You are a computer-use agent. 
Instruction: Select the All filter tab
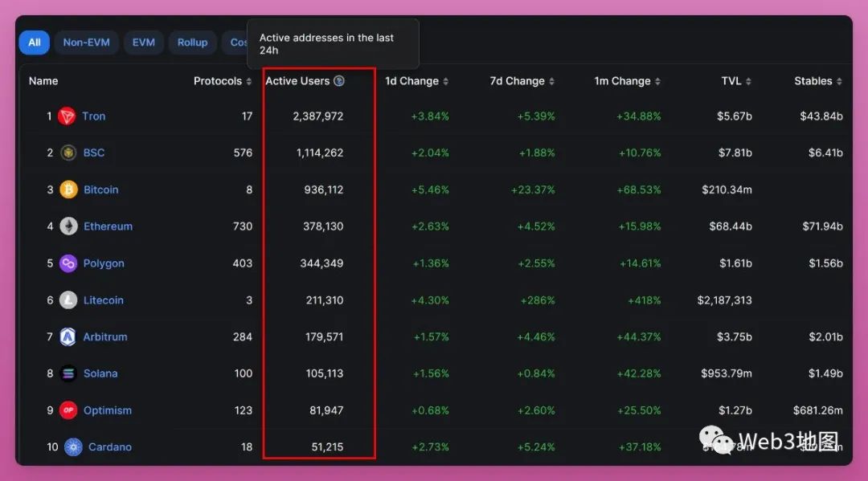pos(35,43)
